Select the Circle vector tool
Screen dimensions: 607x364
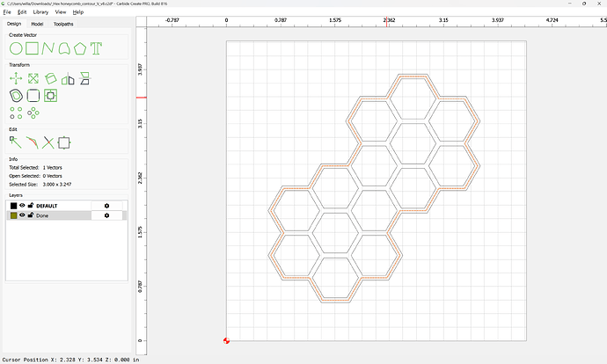pos(16,48)
